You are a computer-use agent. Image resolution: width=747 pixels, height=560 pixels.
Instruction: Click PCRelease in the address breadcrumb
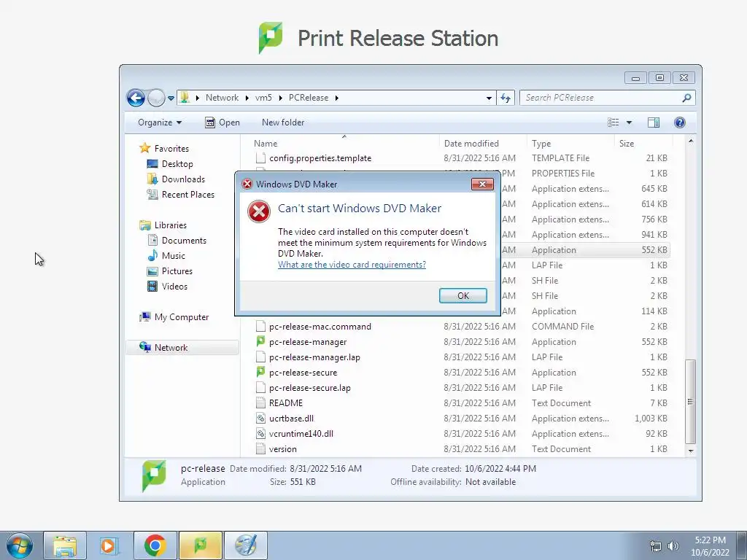[309, 98]
